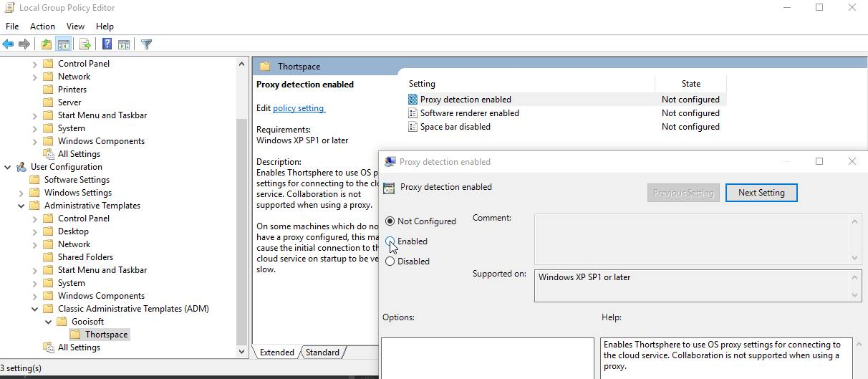Click the Filter funnel toolbar icon
Image resolution: width=868 pixels, height=379 pixels.
point(146,44)
